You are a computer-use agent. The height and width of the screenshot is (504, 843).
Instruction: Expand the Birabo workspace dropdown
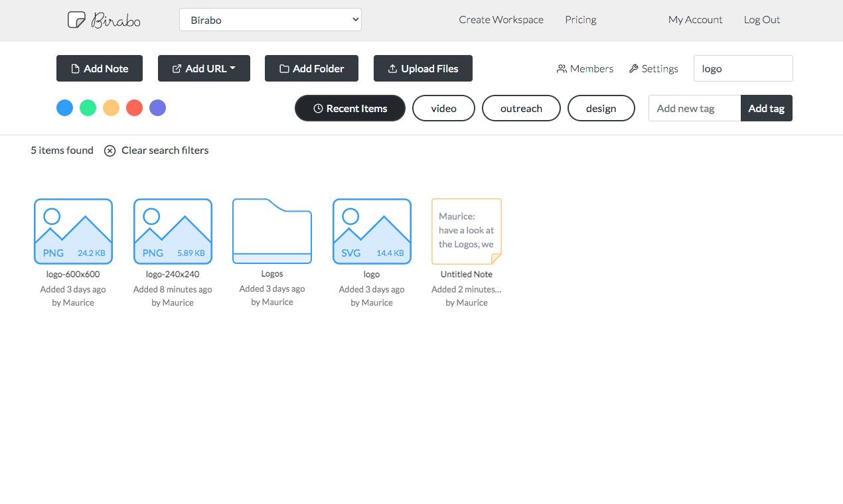[270, 20]
